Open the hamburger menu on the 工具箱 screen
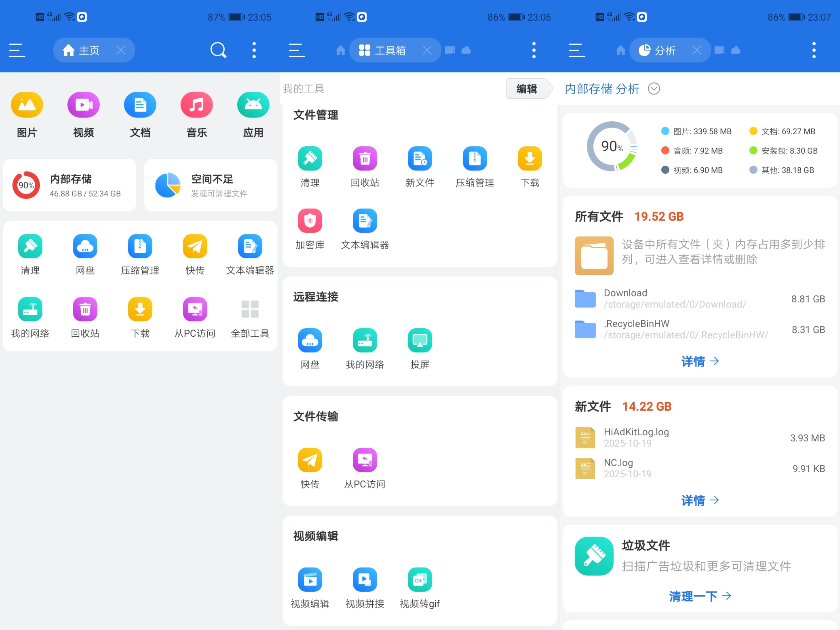 tap(297, 50)
